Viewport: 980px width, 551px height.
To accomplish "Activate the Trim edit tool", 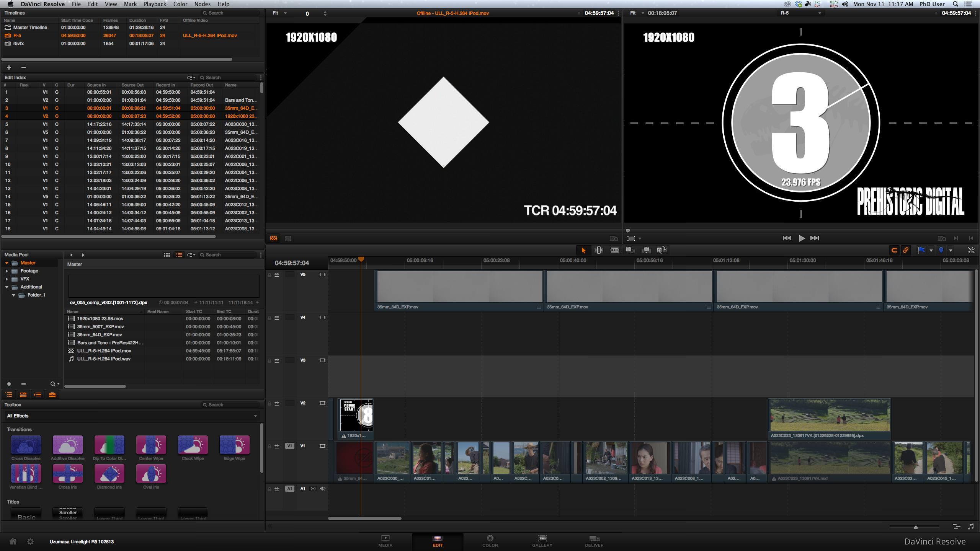I will click(x=599, y=250).
